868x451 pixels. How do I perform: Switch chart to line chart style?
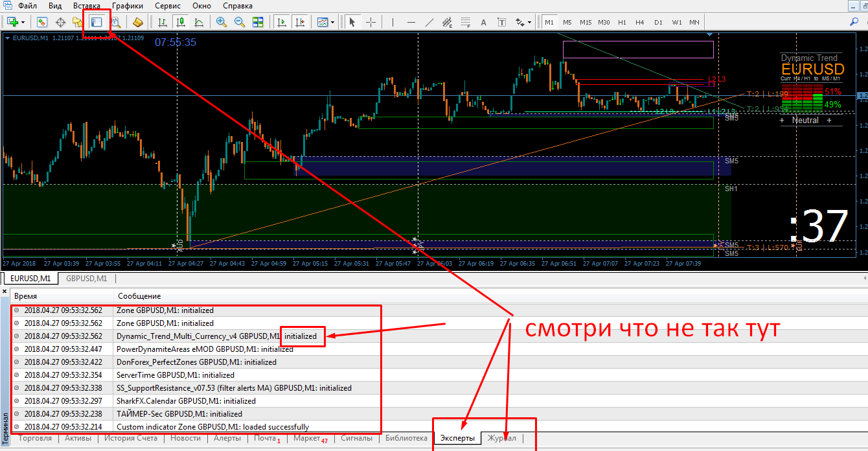[198, 22]
